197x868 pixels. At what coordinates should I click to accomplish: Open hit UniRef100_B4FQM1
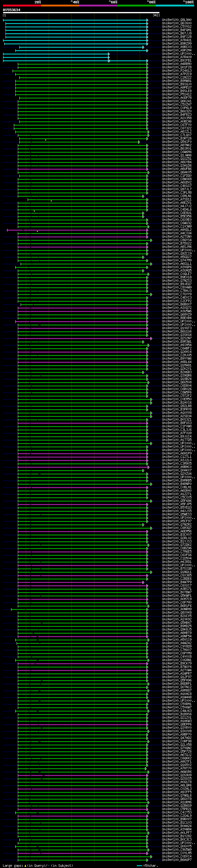pos(176,30)
